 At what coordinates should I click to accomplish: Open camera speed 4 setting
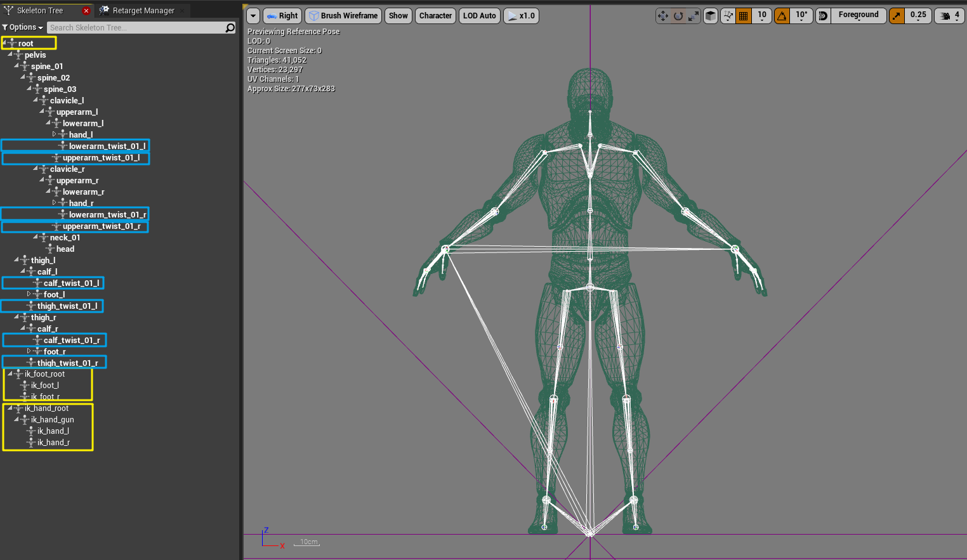951,16
